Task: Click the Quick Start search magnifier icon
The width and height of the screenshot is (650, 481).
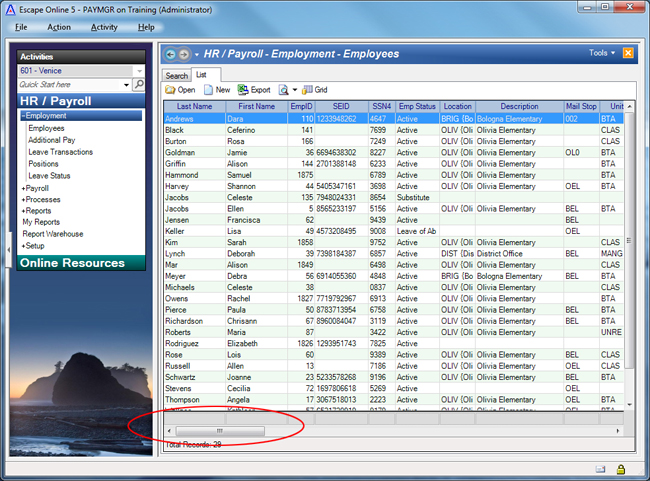Action: coord(138,84)
